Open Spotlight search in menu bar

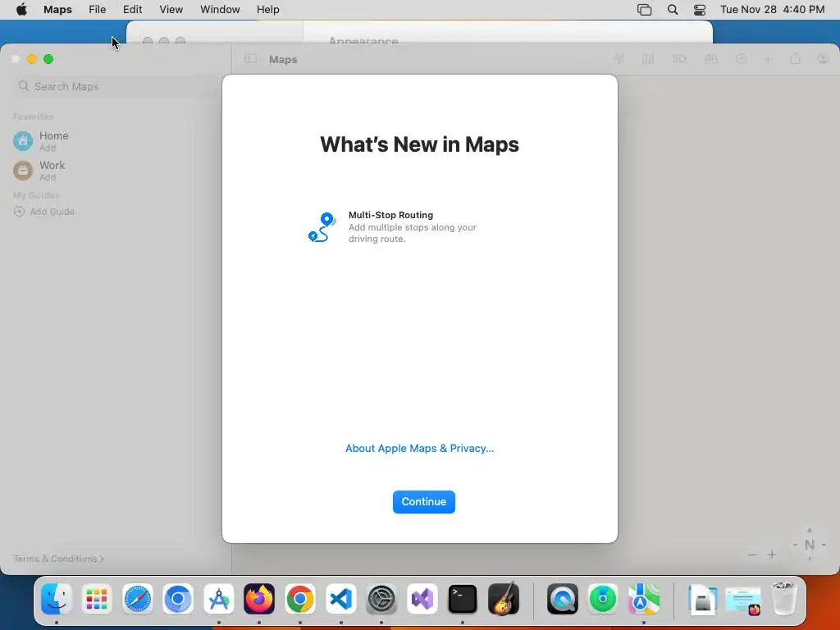pyautogui.click(x=673, y=10)
